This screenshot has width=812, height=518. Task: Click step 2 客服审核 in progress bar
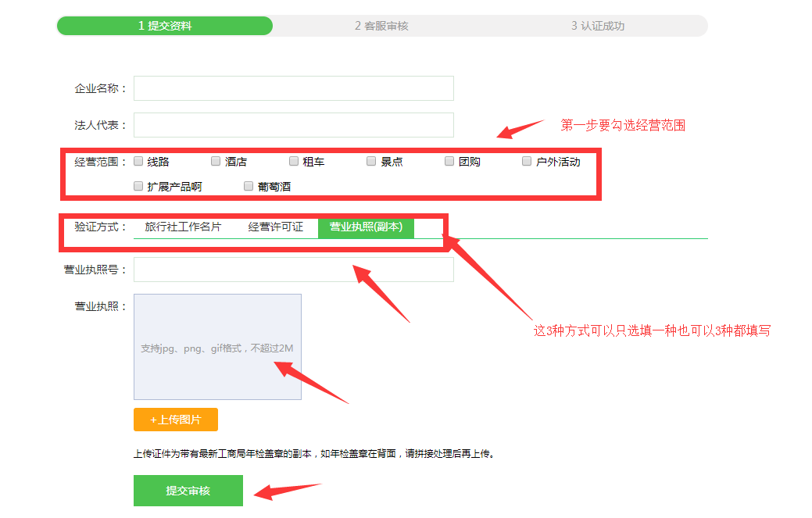tap(381, 26)
